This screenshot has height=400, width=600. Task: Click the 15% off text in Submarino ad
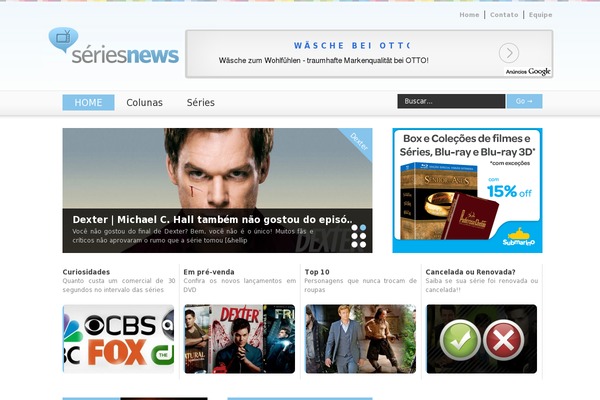tap(509, 191)
